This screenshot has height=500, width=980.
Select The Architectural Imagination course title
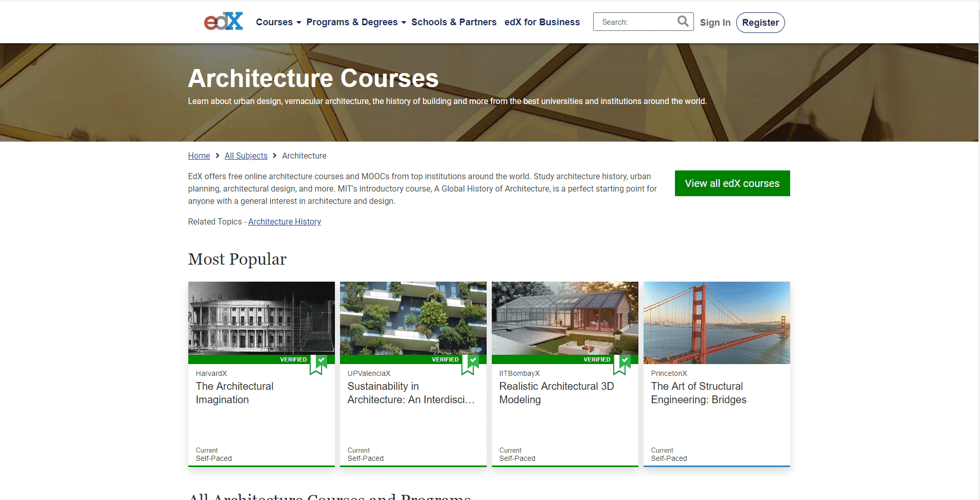coord(235,393)
